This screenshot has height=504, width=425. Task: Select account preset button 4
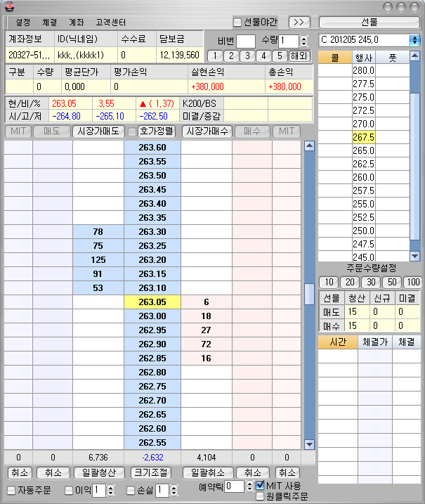tap(263, 56)
